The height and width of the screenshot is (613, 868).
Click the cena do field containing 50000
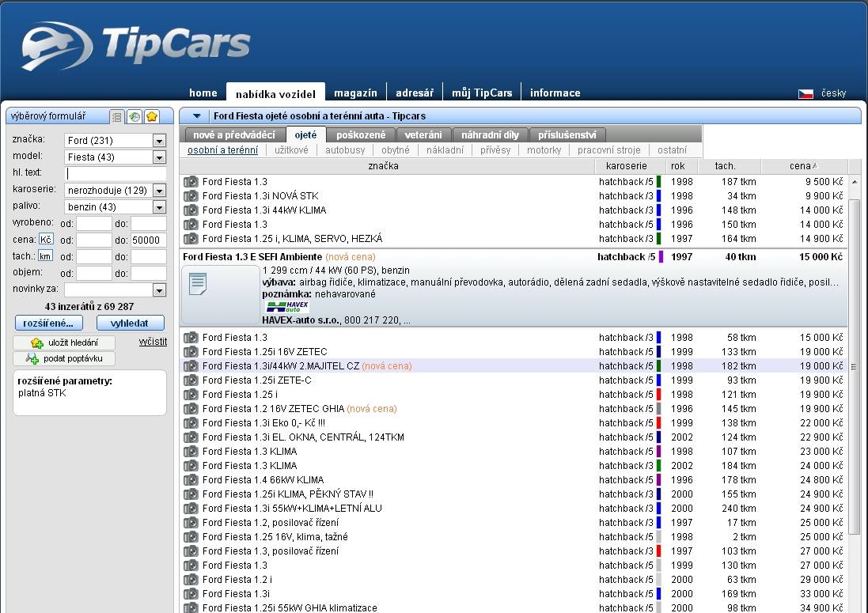[x=148, y=240]
